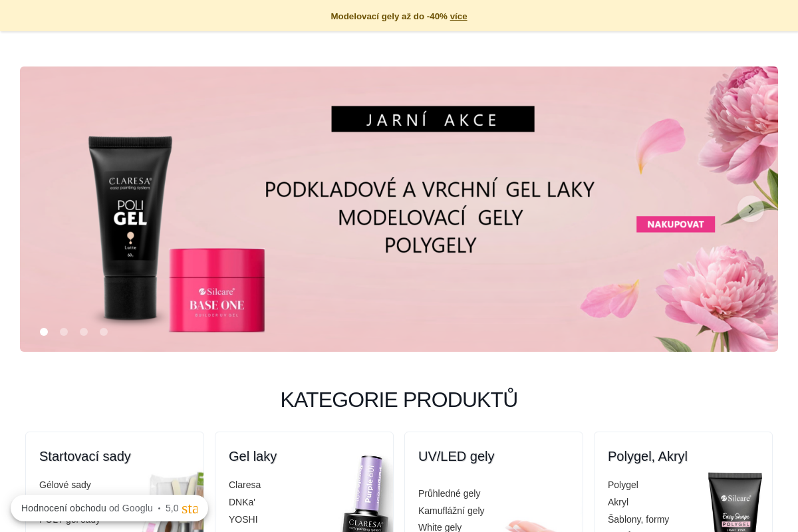Open Kamuflážní gely subcategory
Image resolution: width=798 pixels, height=532 pixels.
pyautogui.click(x=452, y=511)
